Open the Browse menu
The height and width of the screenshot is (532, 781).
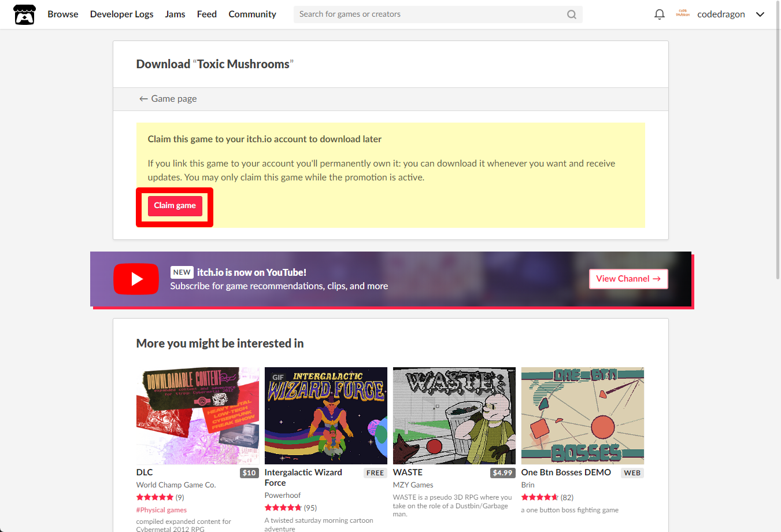tap(63, 14)
